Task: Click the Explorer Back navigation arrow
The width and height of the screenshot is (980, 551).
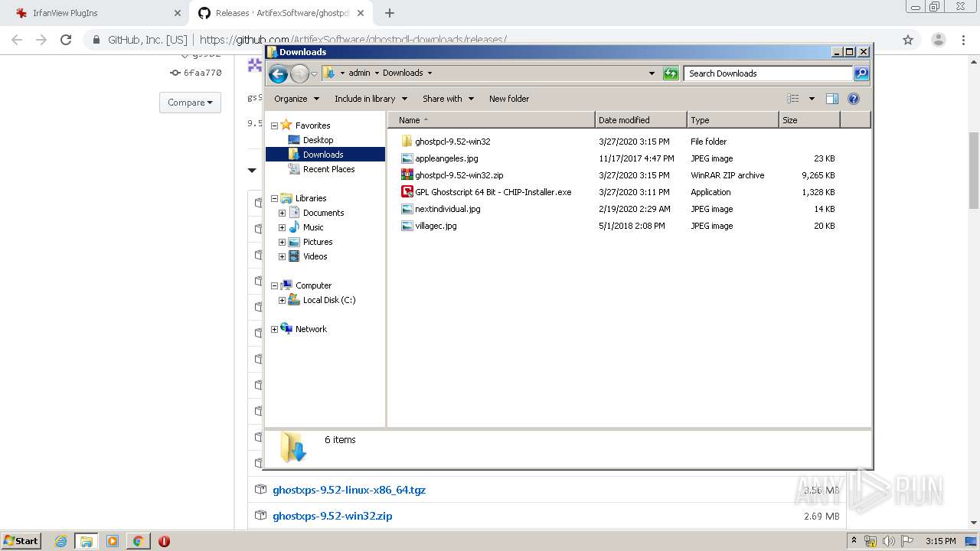Action: [x=278, y=73]
